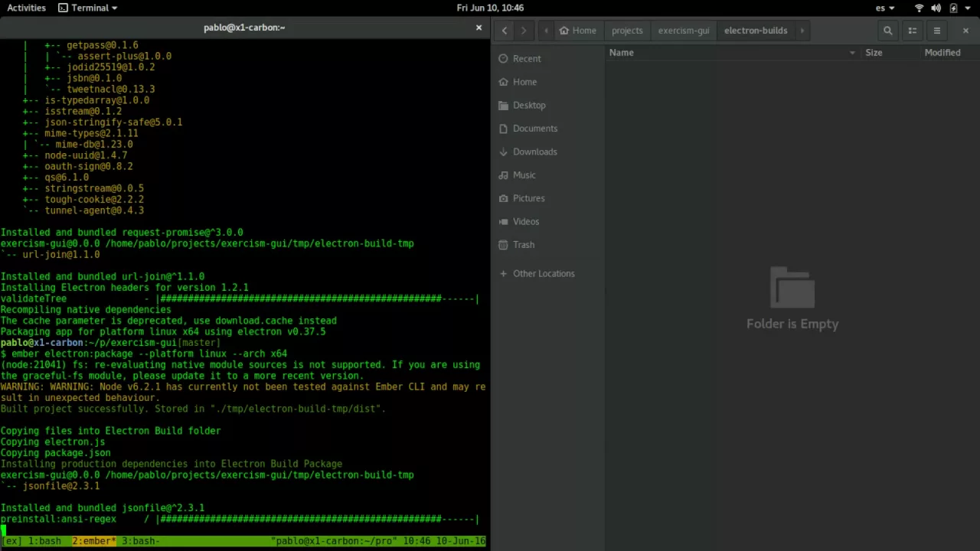Sort files by Modified column

949,53
